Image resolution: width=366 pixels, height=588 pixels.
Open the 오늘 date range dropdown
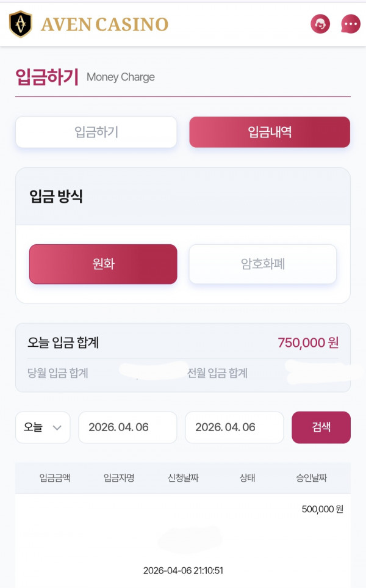[42, 427]
